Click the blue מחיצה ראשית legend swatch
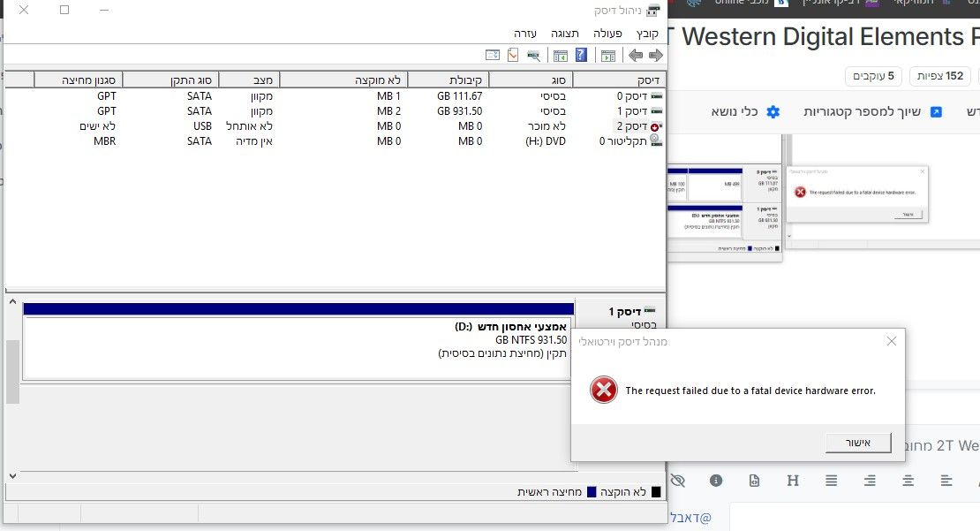This screenshot has width=980, height=531. point(592,491)
